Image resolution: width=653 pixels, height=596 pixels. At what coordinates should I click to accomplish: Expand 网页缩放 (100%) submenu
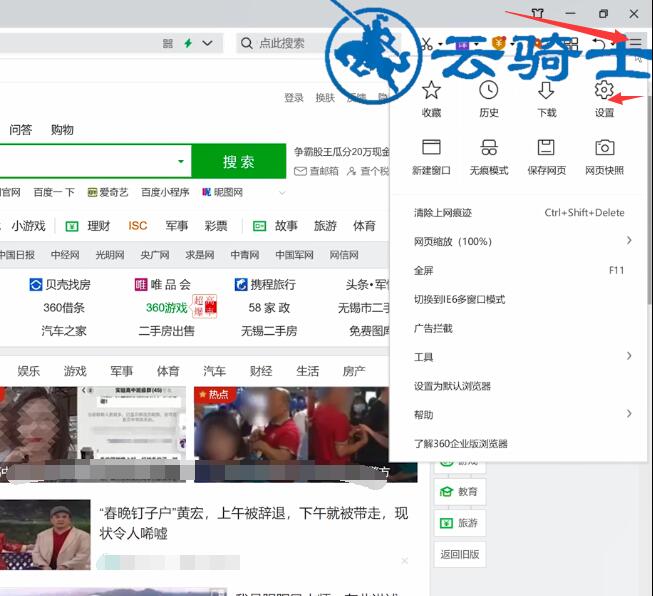629,240
